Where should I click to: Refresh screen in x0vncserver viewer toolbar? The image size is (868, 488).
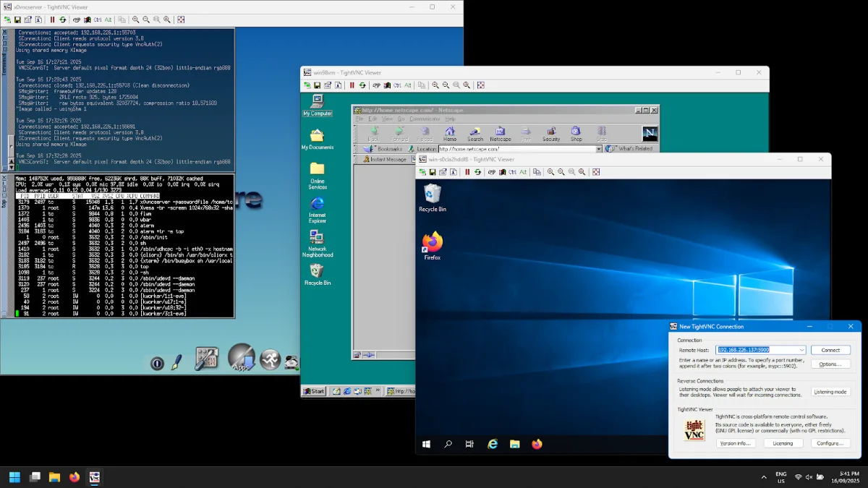tap(62, 20)
